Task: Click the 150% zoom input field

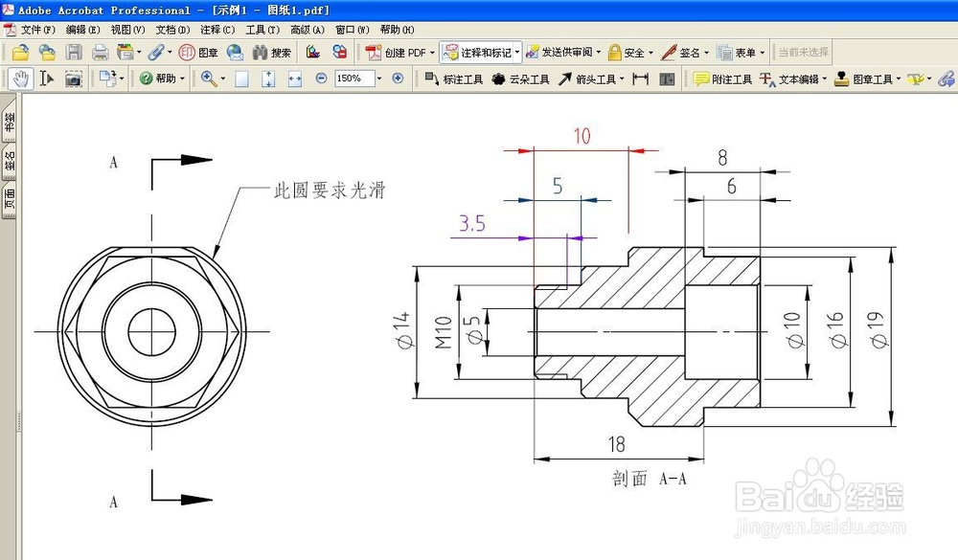Action: point(354,78)
